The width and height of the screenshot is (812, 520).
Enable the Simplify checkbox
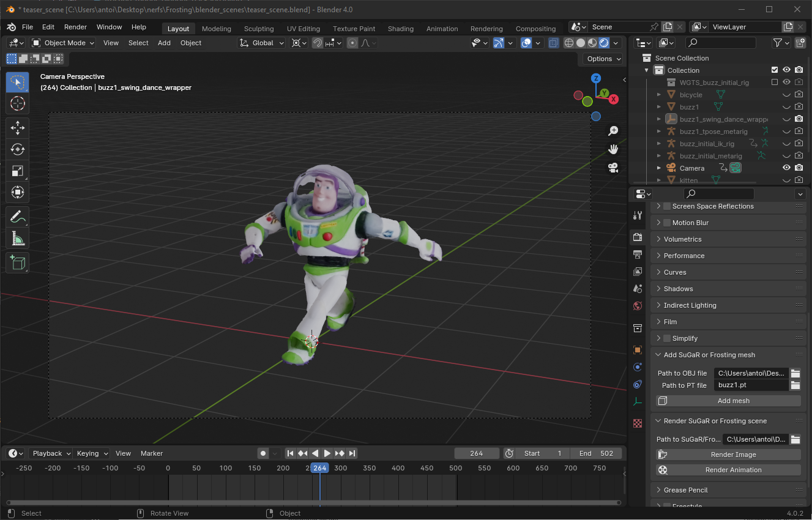(x=667, y=338)
